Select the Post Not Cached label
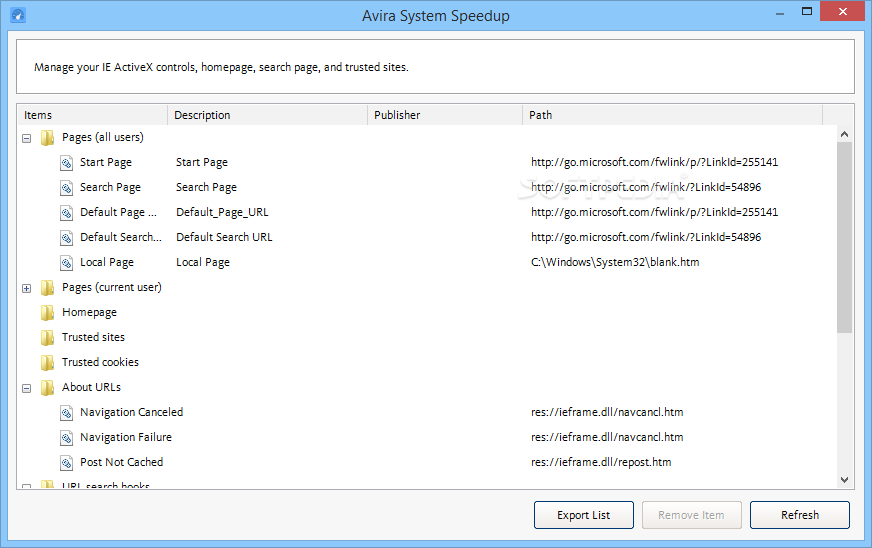 [x=121, y=462]
